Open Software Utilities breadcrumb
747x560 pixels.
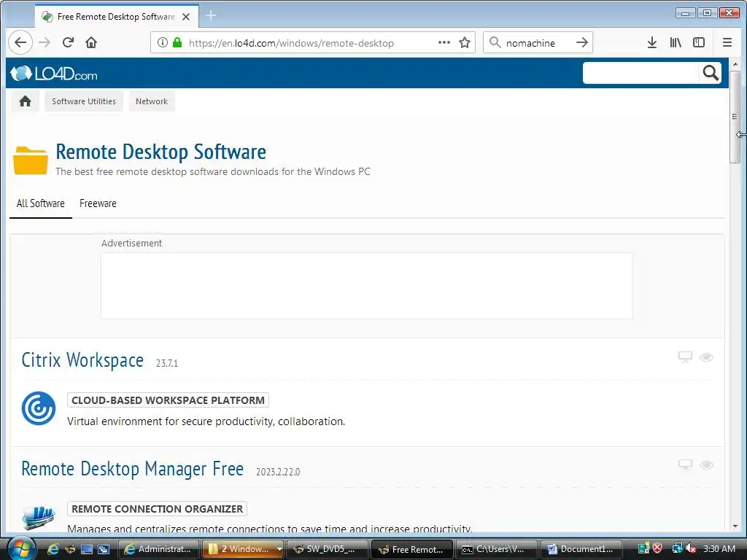pyautogui.click(x=84, y=101)
